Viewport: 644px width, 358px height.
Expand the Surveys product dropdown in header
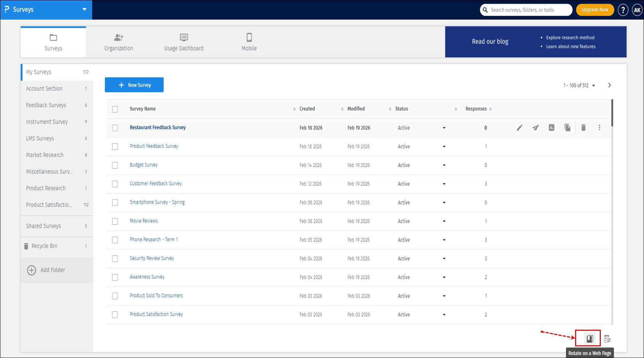[x=84, y=9]
